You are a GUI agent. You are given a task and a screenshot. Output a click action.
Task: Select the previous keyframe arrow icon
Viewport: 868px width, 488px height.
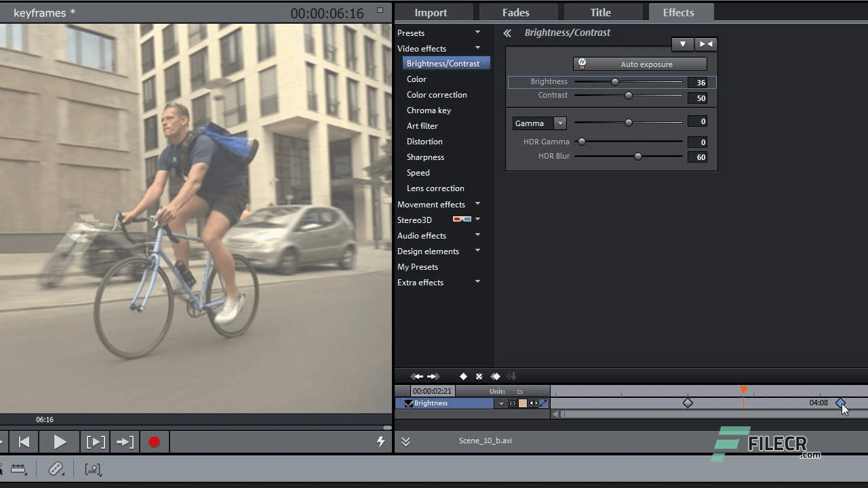(418, 376)
